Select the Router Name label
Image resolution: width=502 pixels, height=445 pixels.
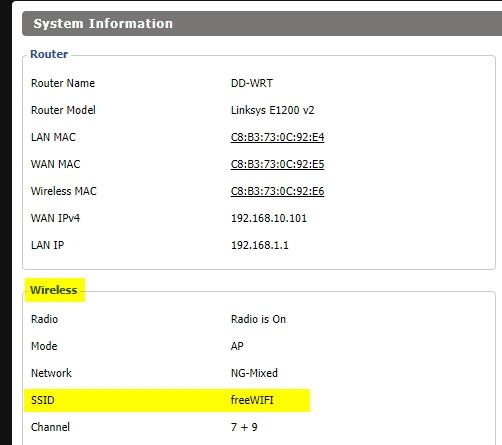pos(63,83)
